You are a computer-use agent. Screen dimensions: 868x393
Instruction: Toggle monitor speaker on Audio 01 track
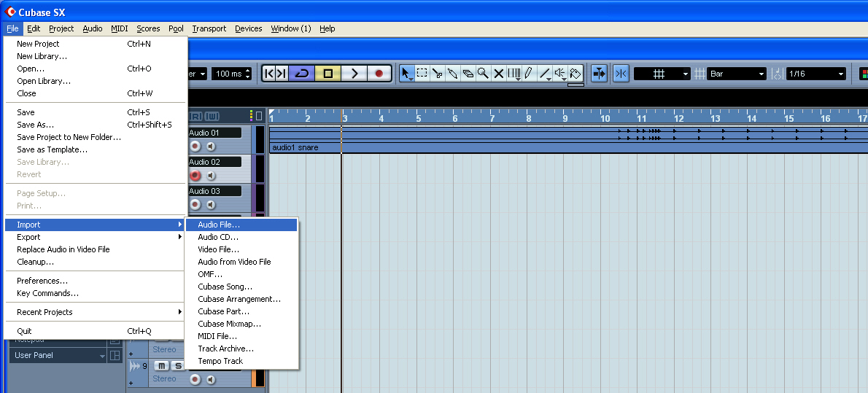pyautogui.click(x=210, y=147)
